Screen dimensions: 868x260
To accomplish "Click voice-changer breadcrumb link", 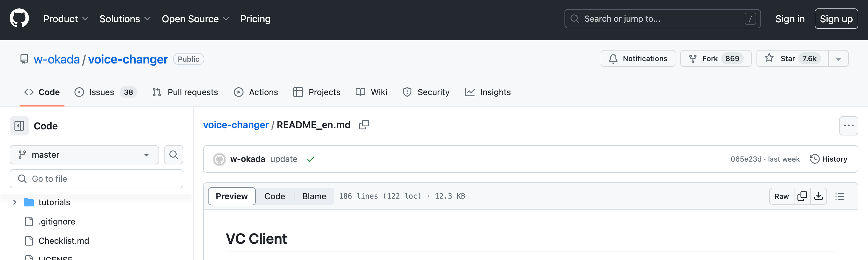I will (236, 125).
